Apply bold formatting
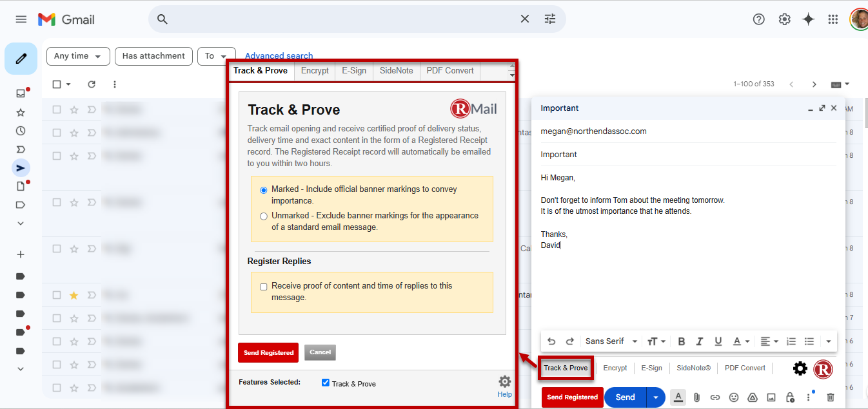Viewport: 868px width, 409px height. point(681,341)
